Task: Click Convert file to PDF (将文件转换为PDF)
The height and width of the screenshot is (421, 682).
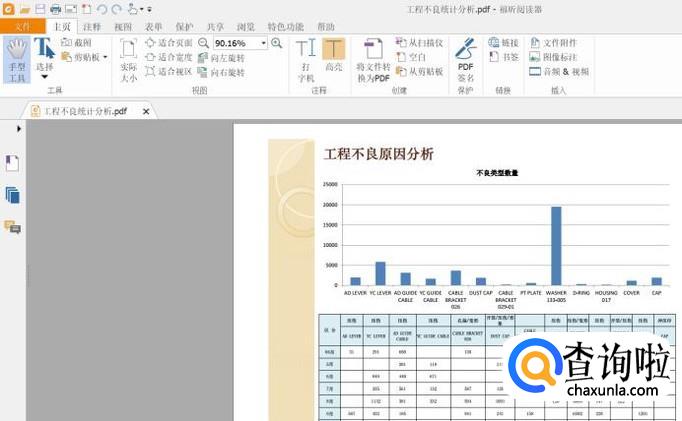Action: (373, 60)
